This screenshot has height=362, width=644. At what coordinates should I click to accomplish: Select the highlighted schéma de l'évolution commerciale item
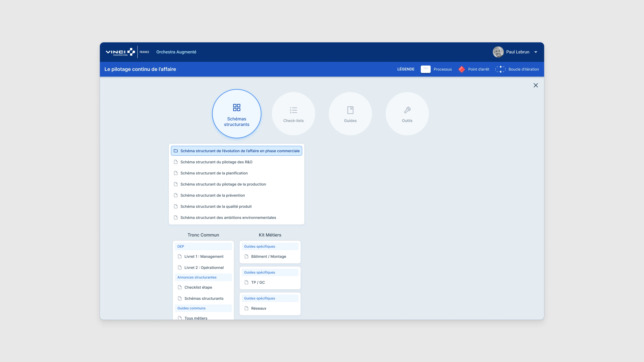[x=236, y=151]
